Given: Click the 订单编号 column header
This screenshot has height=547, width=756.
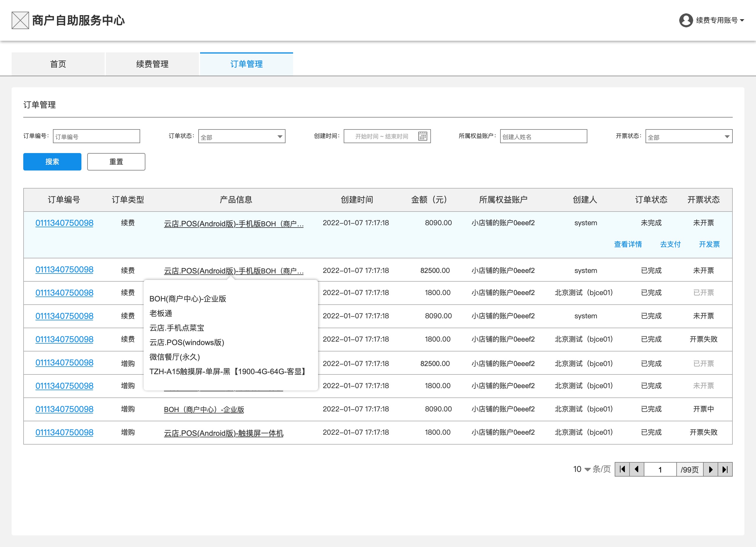Looking at the screenshot, I should 64,200.
